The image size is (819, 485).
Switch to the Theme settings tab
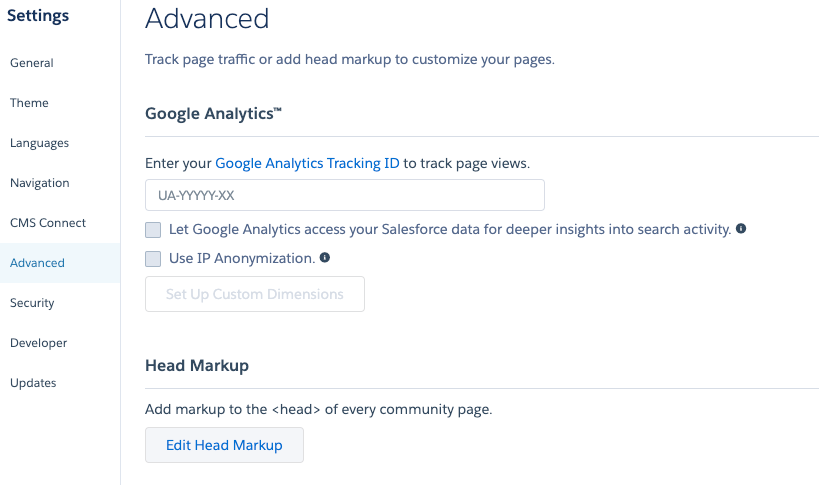[29, 103]
